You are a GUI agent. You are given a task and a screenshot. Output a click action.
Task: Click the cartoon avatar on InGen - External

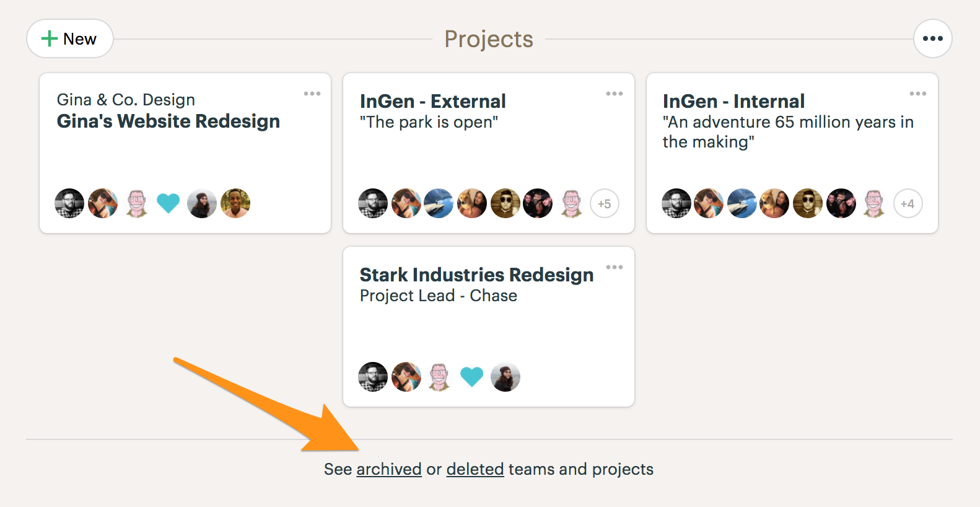571,203
